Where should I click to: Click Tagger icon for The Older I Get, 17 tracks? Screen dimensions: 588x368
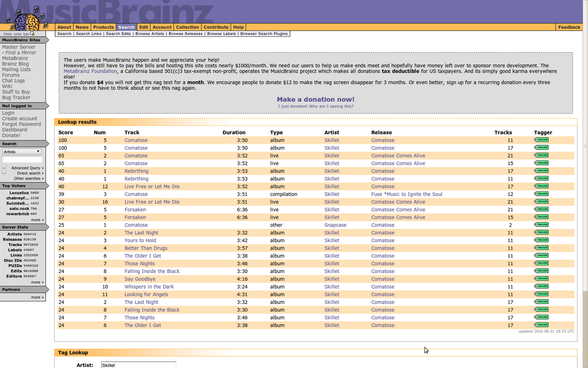[x=541, y=325]
